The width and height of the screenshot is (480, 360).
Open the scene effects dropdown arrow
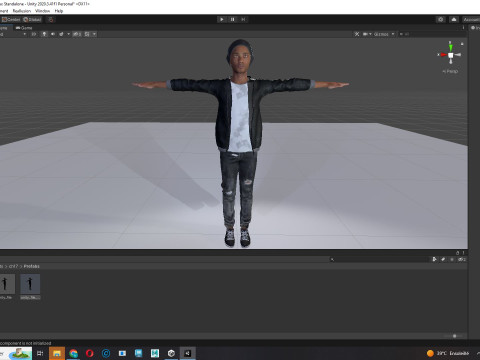pyautogui.click(x=69, y=34)
